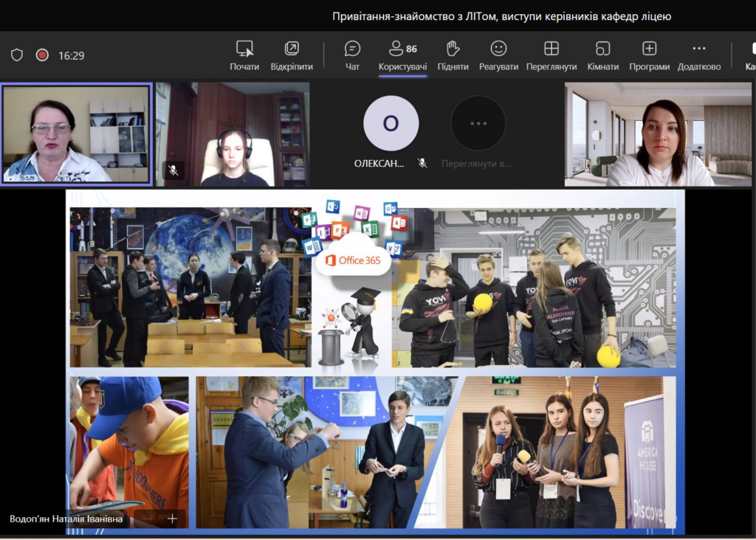This screenshot has height=540, width=756.
Task: Raise hand with Підняти icon
Action: 453,49
